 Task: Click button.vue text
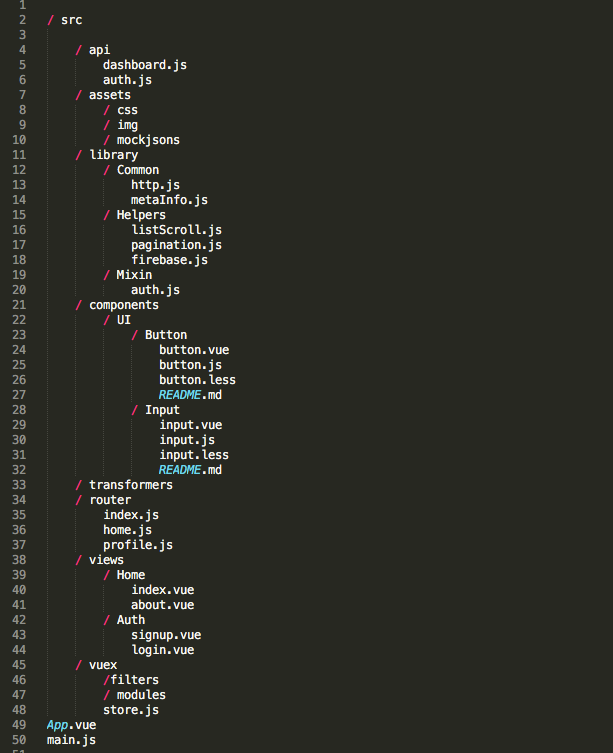[x=194, y=350]
